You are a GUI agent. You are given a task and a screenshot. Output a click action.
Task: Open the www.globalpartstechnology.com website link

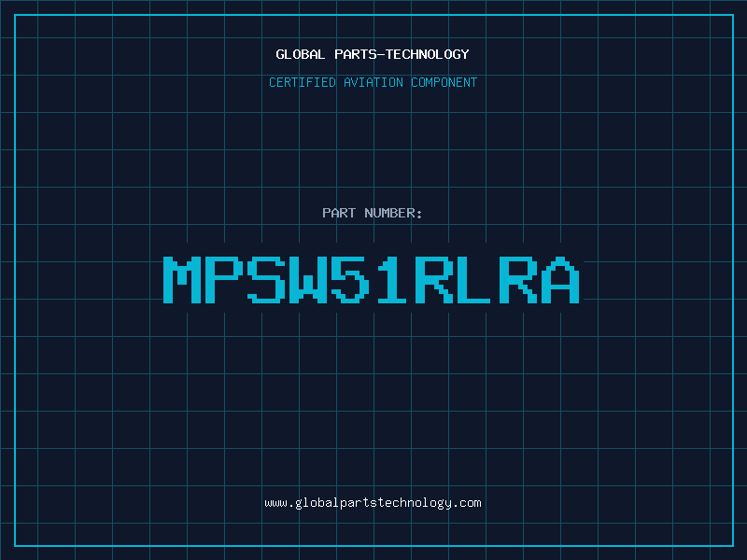pyautogui.click(x=373, y=503)
